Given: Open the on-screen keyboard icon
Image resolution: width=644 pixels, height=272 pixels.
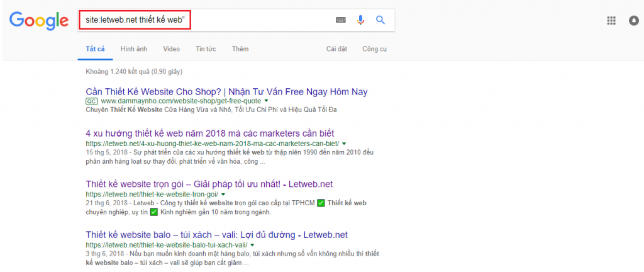Looking at the screenshot, I should click(x=341, y=20).
